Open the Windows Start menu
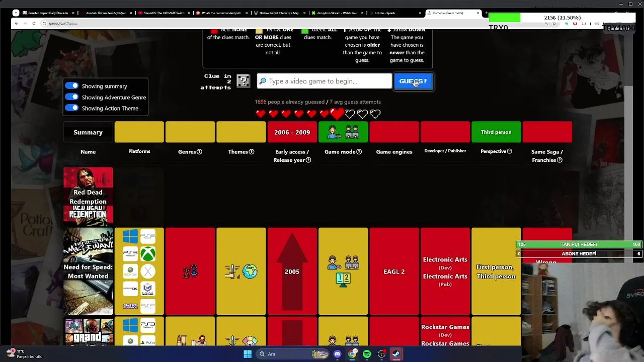The width and height of the screenshot is (644, 362). pos(248,354)
